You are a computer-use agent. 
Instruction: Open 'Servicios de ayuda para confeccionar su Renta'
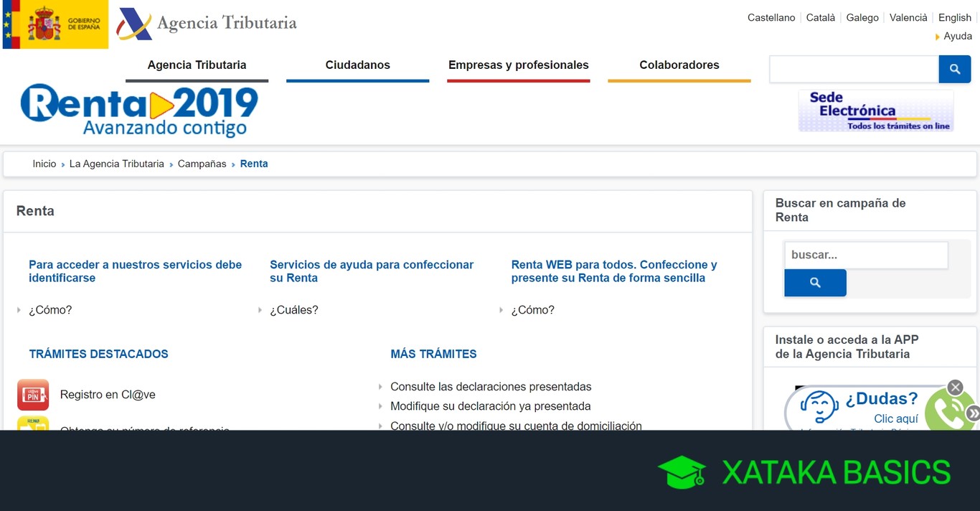click(372, 271)
